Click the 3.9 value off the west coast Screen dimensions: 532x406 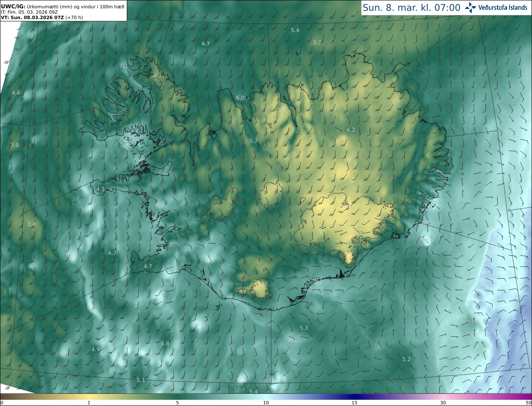click(x=15, y=145)
